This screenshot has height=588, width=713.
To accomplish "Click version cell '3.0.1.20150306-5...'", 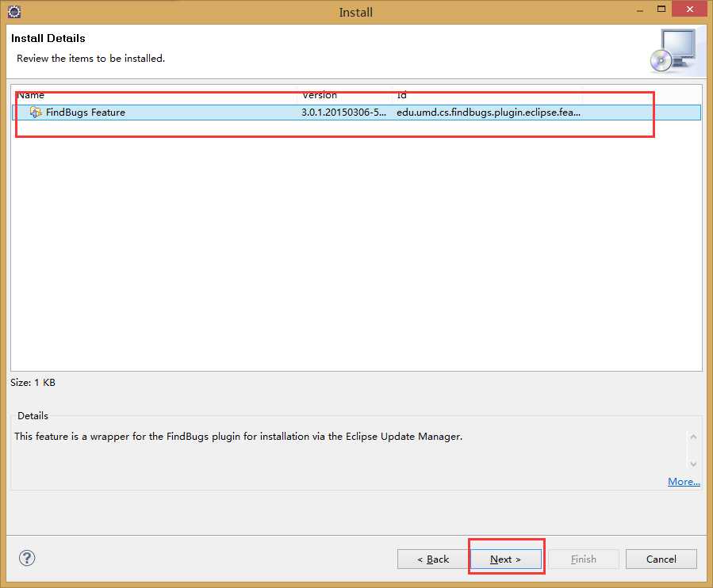I will tap(343, 113).
